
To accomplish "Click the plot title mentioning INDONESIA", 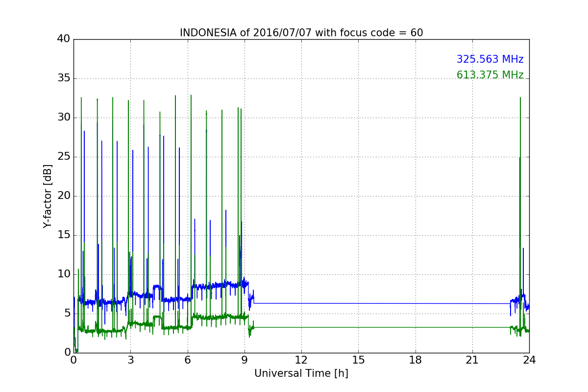I will tap(301, 33).
